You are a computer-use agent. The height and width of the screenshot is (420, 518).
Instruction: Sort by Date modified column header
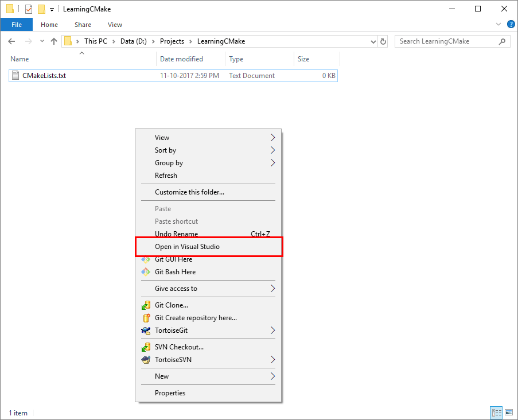pos(181,59)
